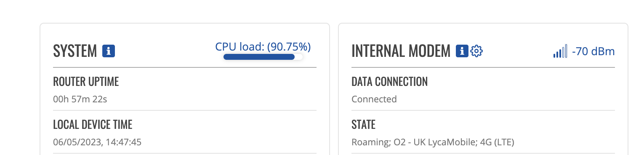Viewport: 644px width, 155px height.
Task: Click the LOCAL DEVICE TIME label
Action: pos(93,125)
